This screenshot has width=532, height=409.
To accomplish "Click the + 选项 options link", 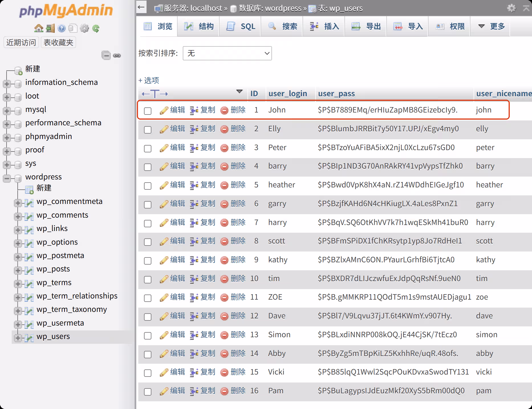I will [149, 80].
